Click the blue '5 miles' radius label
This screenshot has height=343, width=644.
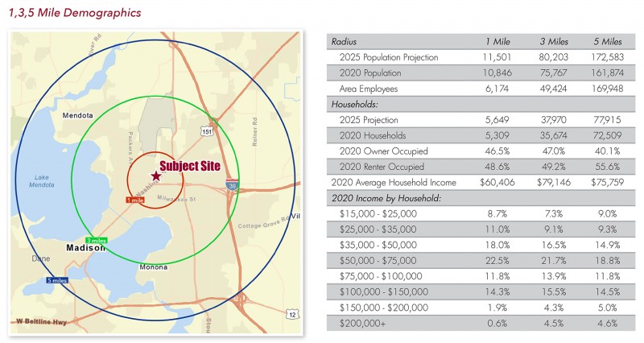(x=56, y=280)
